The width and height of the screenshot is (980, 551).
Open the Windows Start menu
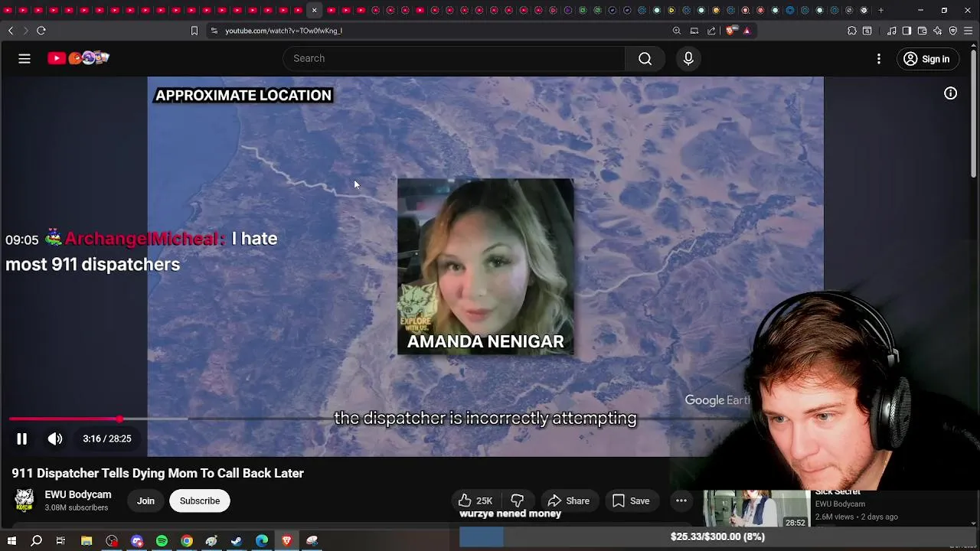11,541
